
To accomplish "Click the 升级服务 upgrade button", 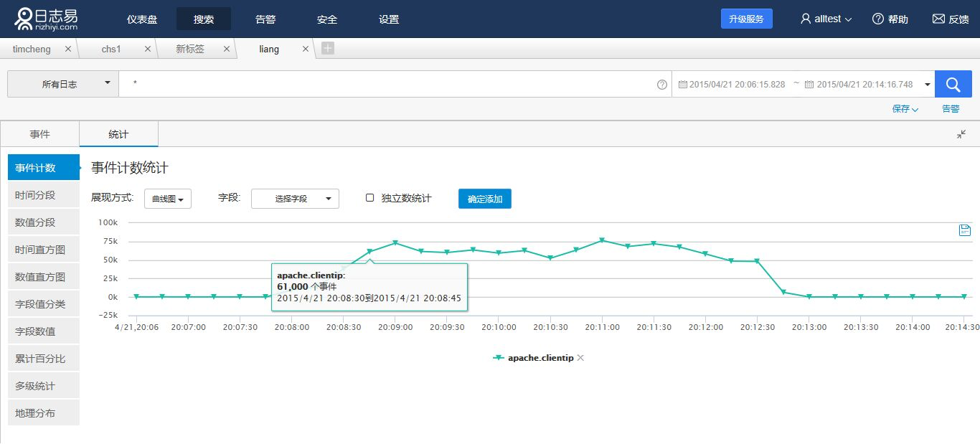I will (746, 19).
